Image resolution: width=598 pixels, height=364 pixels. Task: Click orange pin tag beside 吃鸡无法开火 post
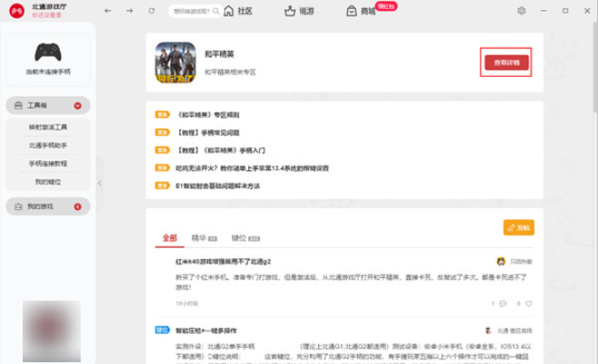click(162, 168)
